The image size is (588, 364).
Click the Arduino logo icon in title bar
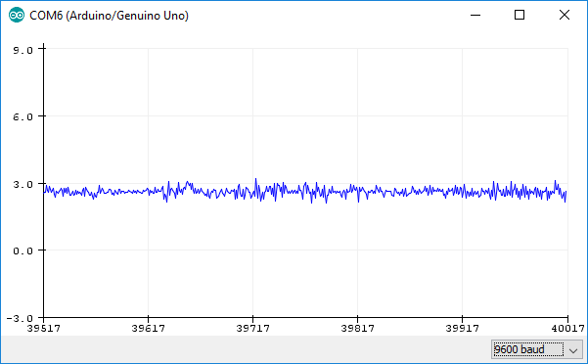tap(16, 15)
